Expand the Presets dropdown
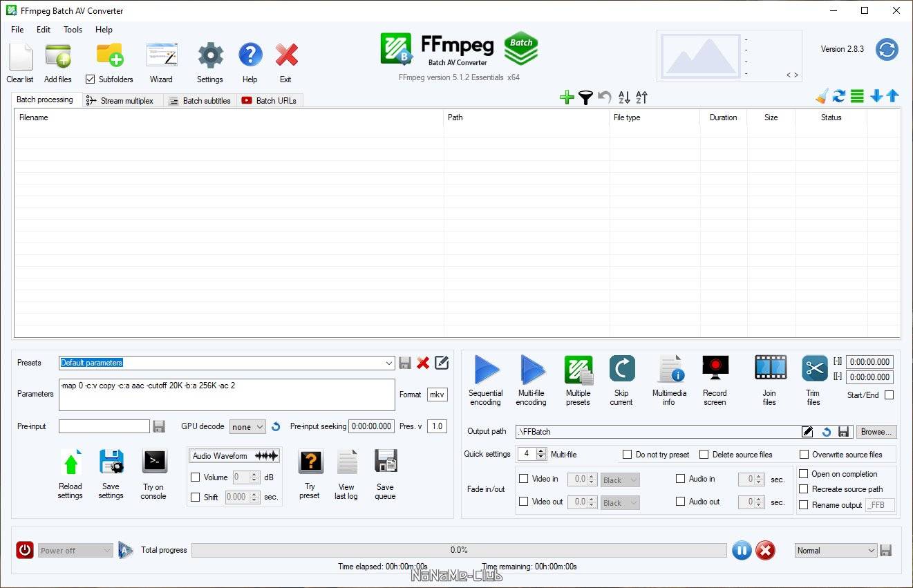The width and height of the screenshot is (913, 588). (x=389, y=363)
